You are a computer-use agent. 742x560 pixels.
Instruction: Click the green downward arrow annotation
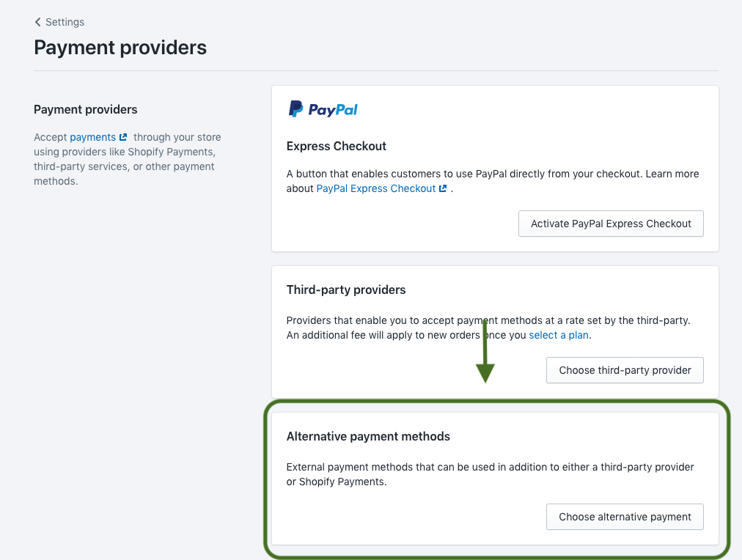coord(485,352)
